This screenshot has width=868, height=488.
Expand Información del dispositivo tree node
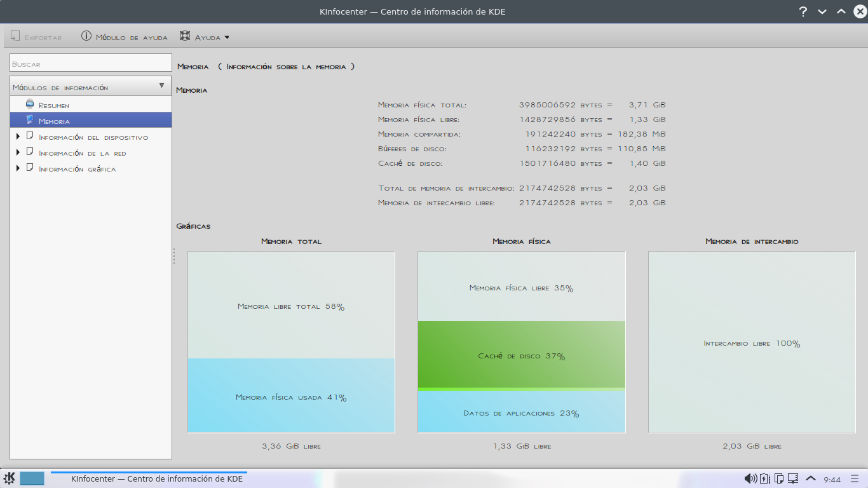(18, 137)
